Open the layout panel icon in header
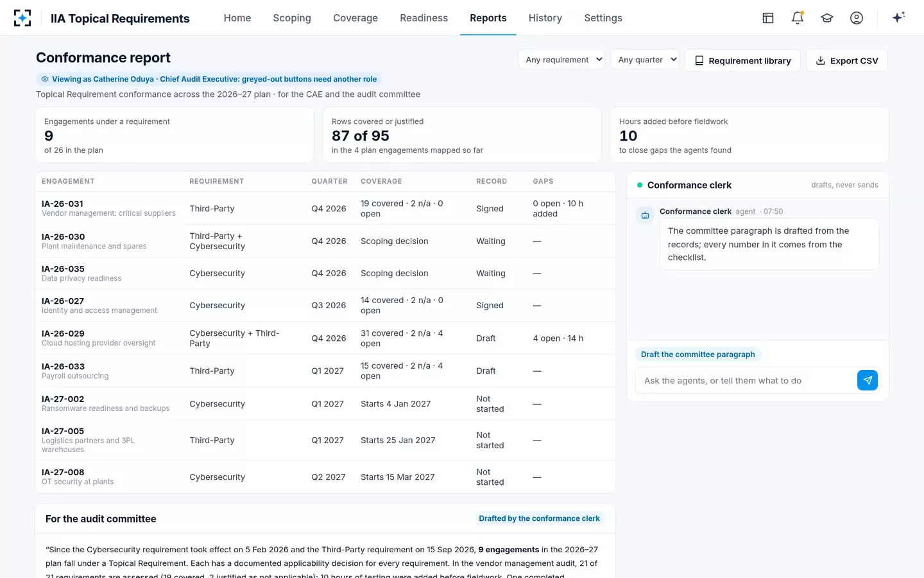The height and width of the screenshot is (578, 924). 768,18
